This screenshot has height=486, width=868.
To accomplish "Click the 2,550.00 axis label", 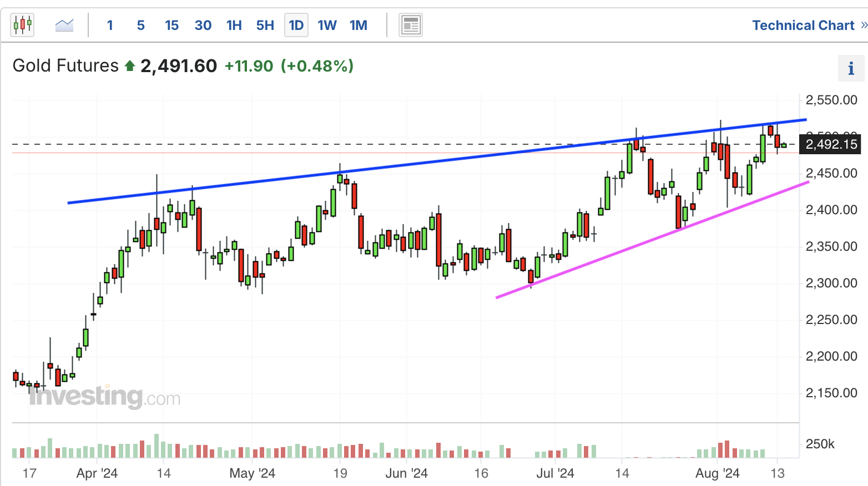I will pyautogui.click(x=831, y=100).
